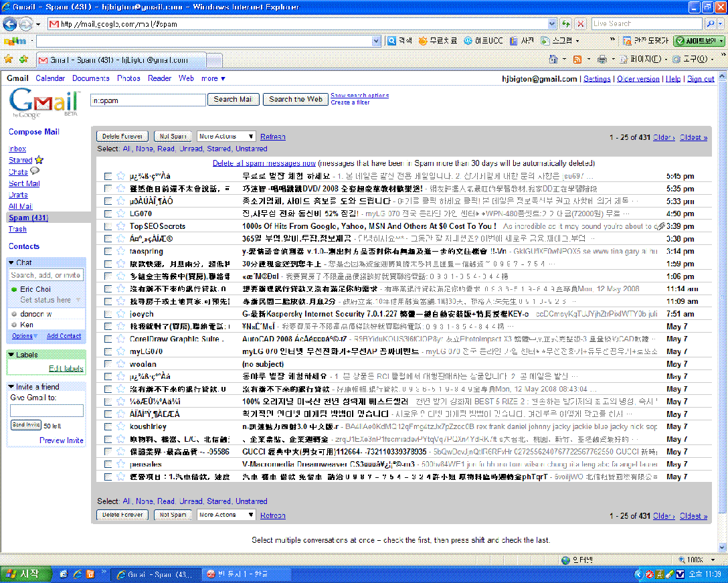Click the Gmail search input field
The height and width of the screenshot is (583, 728).
tap(148, 100)
